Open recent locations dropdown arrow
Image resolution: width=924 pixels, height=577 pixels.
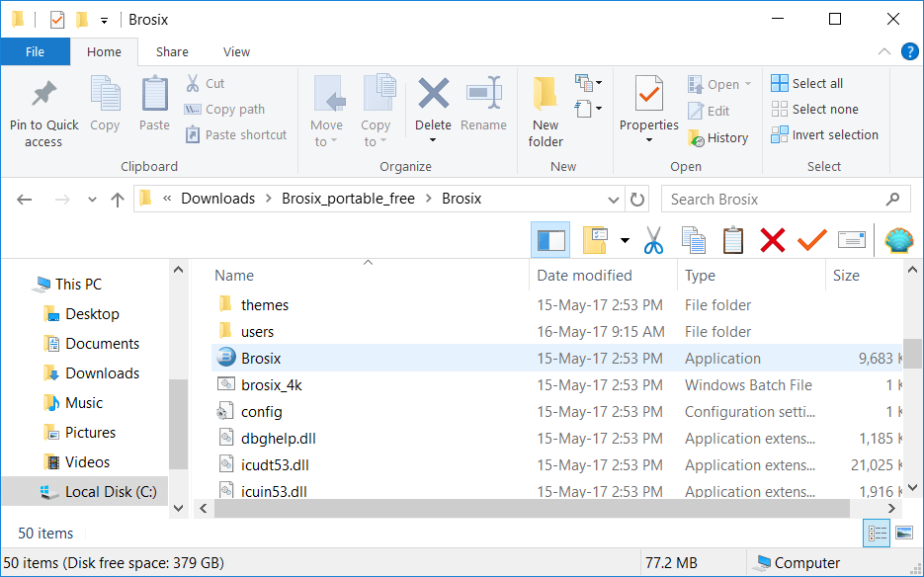pyautogui.click(x=92, y=200)
